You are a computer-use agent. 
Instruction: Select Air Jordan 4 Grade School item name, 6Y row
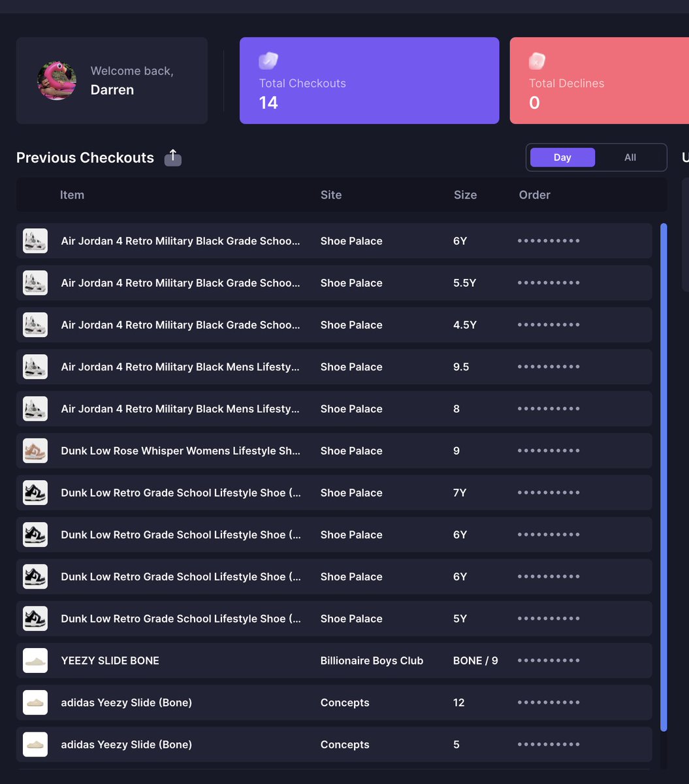click(x=180, y=241)
